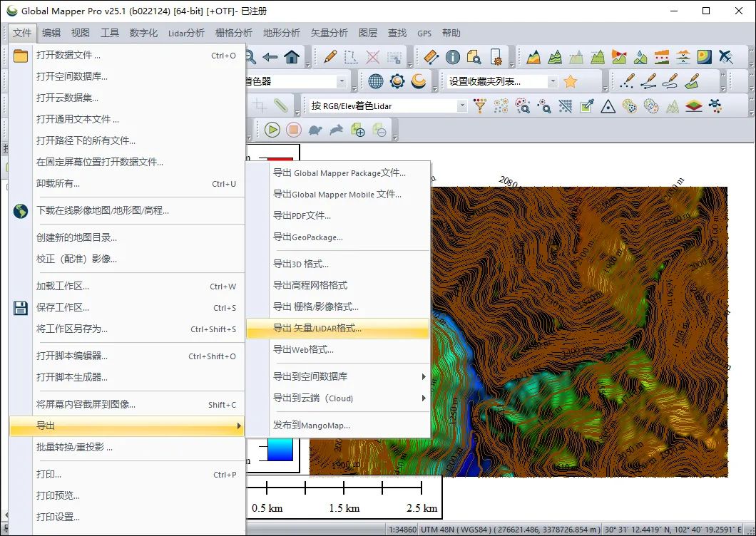Click the watershed water drop icon
The width and height of the screenshot is (756, 536).
pyautogui.click(x=640, y=57)
